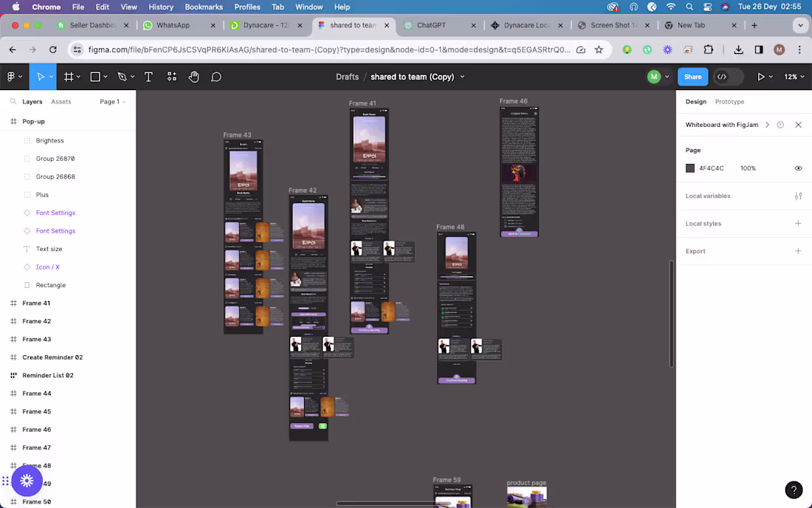Image resolution: width=812 pixels, height=508 pixels.
Task: Select the Hand tool
Action: pos(193,77)
